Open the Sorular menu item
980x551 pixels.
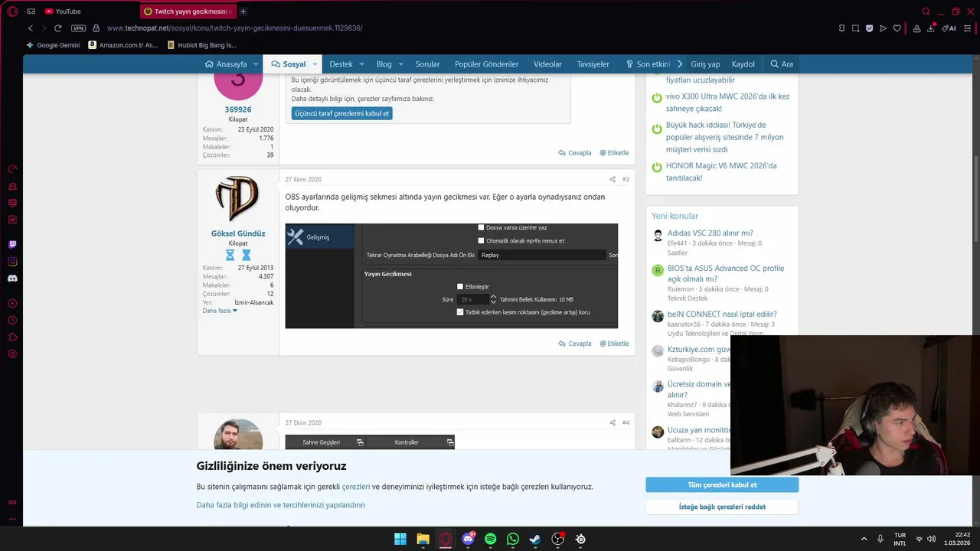point(427,64)
